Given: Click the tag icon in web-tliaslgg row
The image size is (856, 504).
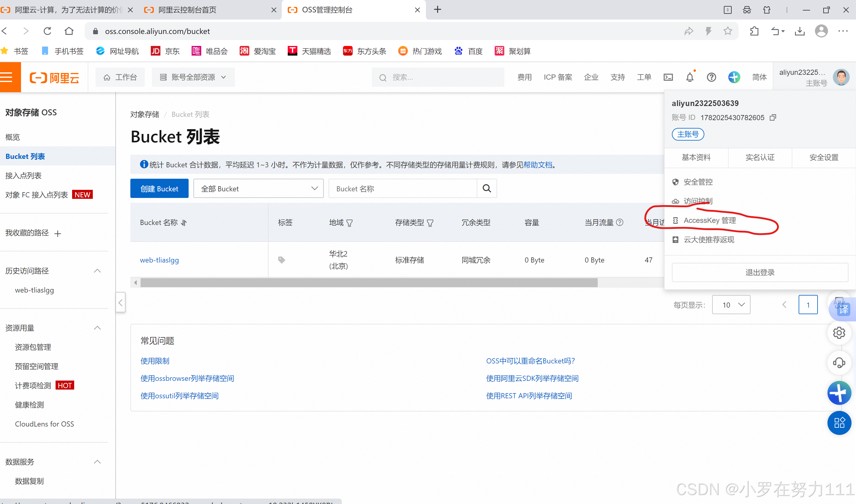Looking at the screenshot, I should point(281,260).
